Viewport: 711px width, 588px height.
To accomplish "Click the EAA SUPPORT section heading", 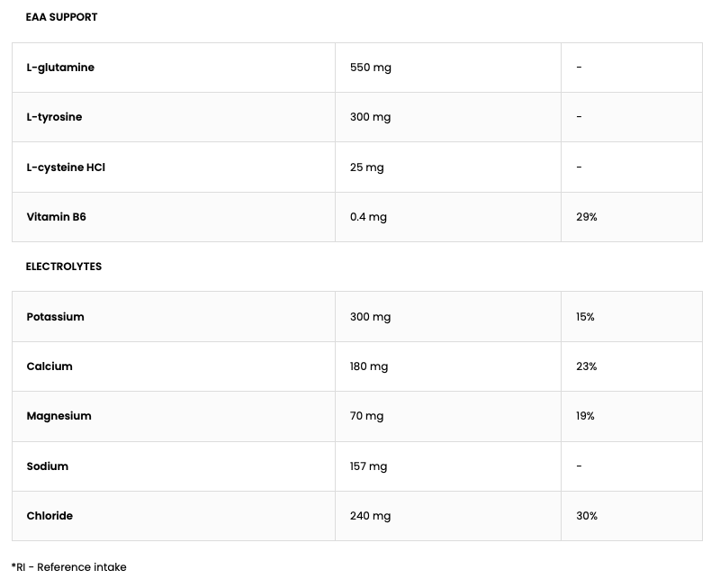I will [x=61, y=17].
